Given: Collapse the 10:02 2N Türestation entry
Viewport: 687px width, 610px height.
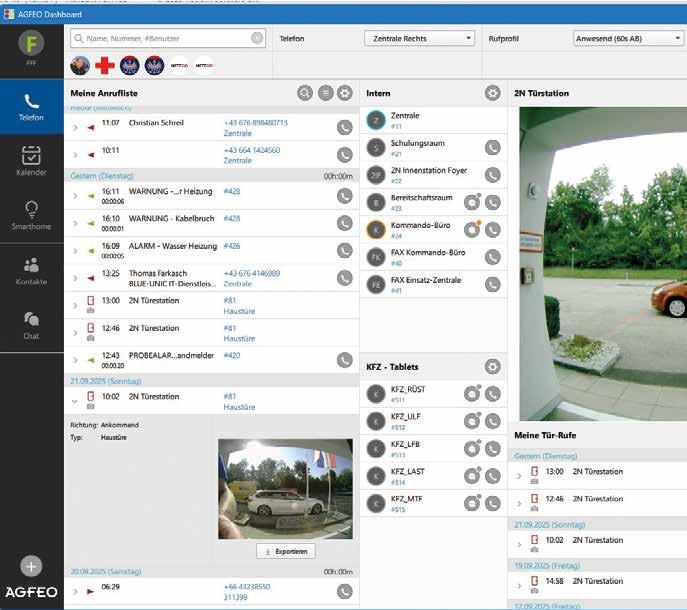Looking at the screenshot, I should [75, 401].
